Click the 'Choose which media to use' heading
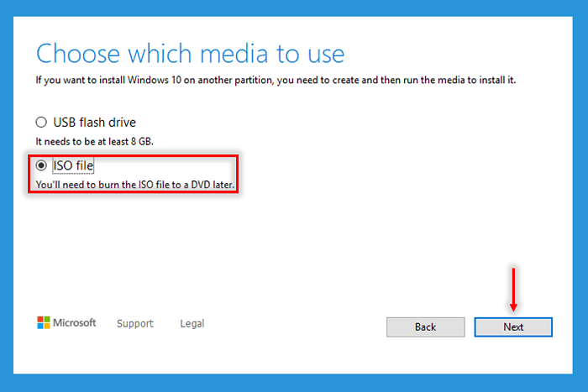588x392 pixels. point(190,54)
